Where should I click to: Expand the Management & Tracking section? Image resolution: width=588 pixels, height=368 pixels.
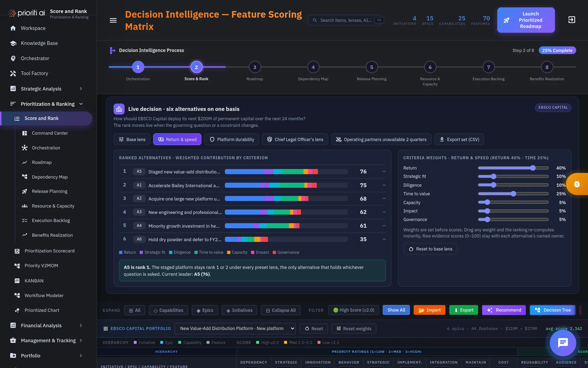(81, 340)
